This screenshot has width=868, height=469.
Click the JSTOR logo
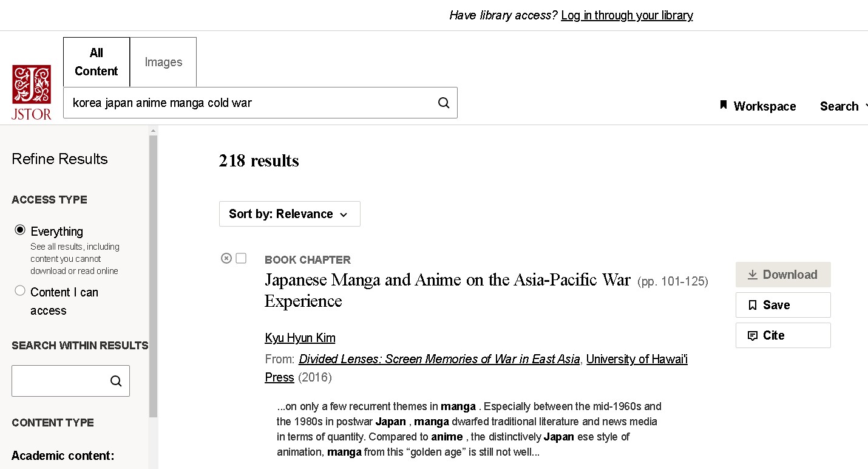[32, 92]
